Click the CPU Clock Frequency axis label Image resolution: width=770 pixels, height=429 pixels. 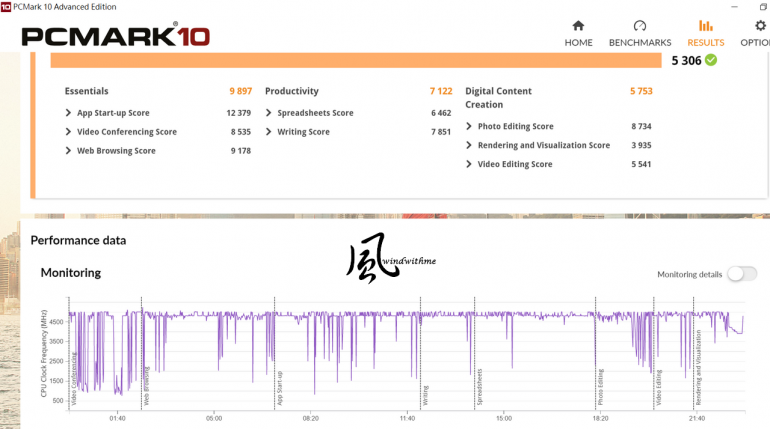pyautogui.click(x=44, y=353)
